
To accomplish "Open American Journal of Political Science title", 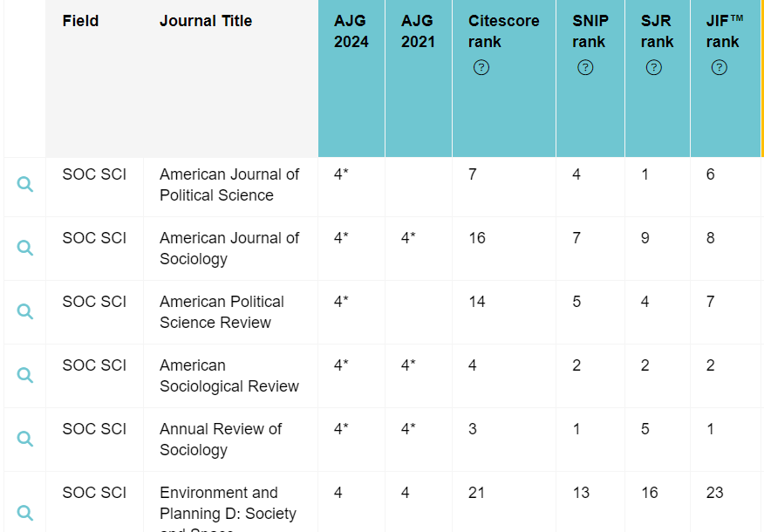I will pyautogui.click(x=229, y=185).
